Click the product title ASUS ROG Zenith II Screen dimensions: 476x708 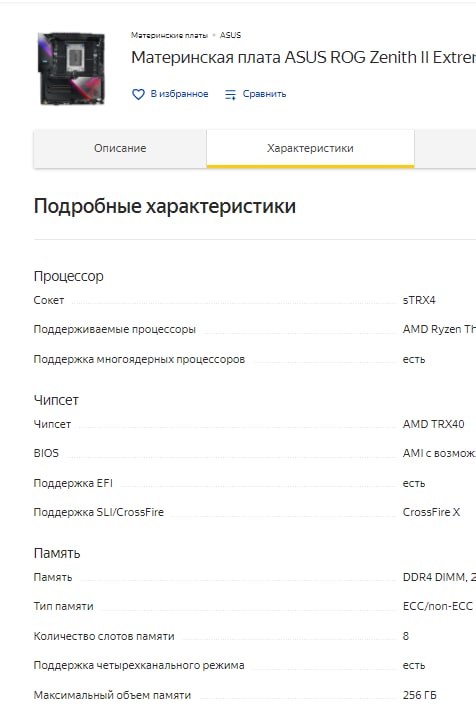pyautogui.click(x=303, y=57)
